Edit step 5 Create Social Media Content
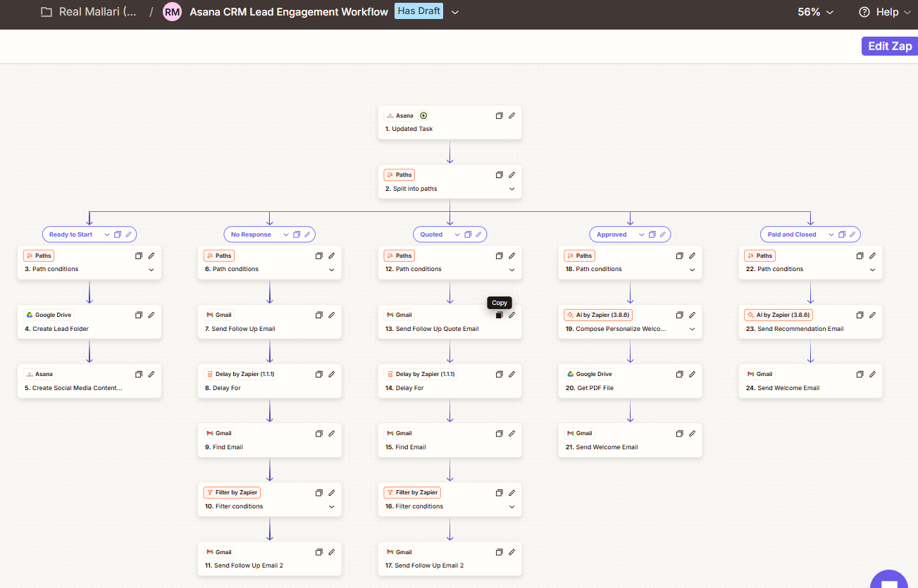918x588 pixels. point(151,374)
